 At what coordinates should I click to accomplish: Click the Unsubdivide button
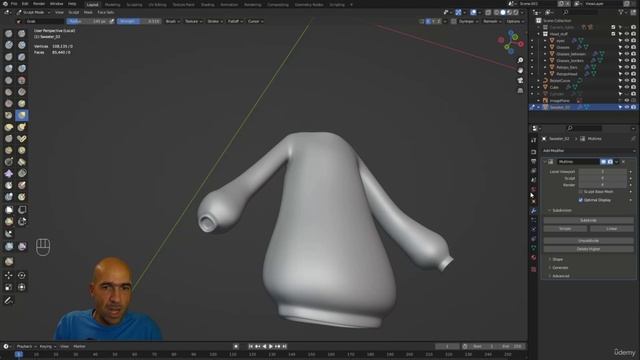pyautogui.click(x=588, y=240)
